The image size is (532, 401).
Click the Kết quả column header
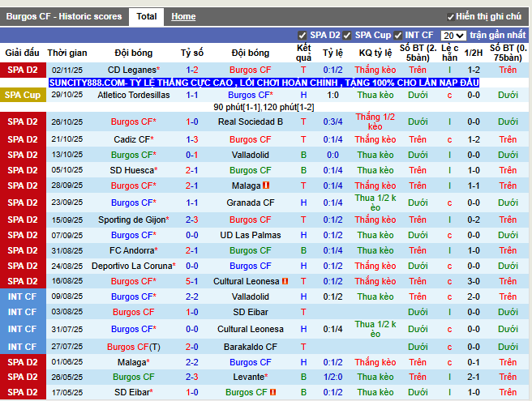click(303, 53)
